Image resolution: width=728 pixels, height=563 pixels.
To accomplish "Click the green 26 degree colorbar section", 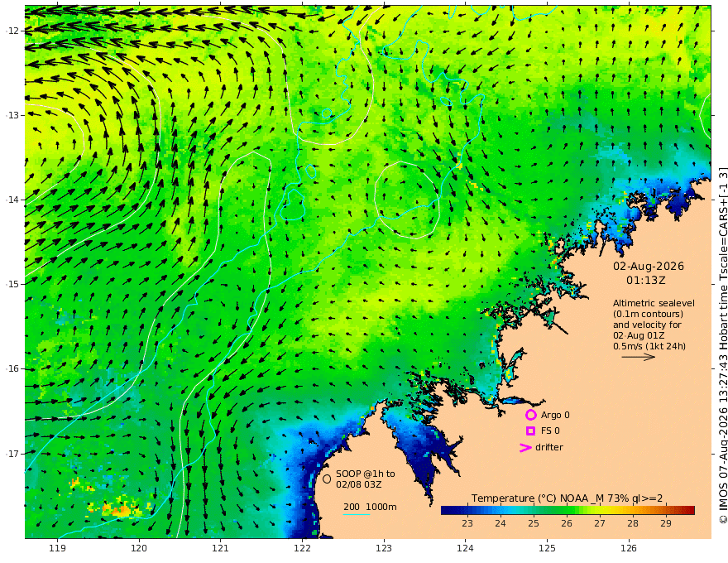I will tap(567, 511).
